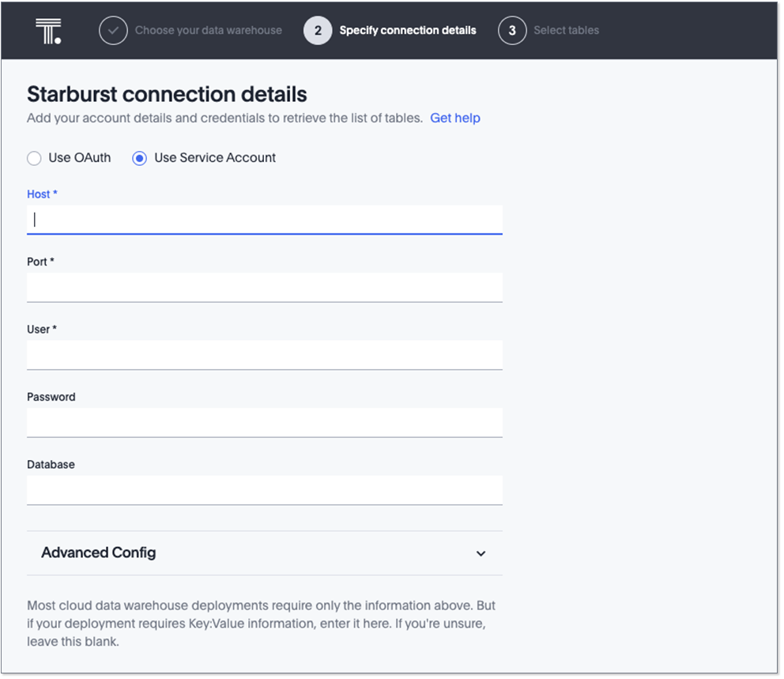Expand Advanced Config with the chevron
This screenshot has width=784, height=679.
click(x=481, y=553)
